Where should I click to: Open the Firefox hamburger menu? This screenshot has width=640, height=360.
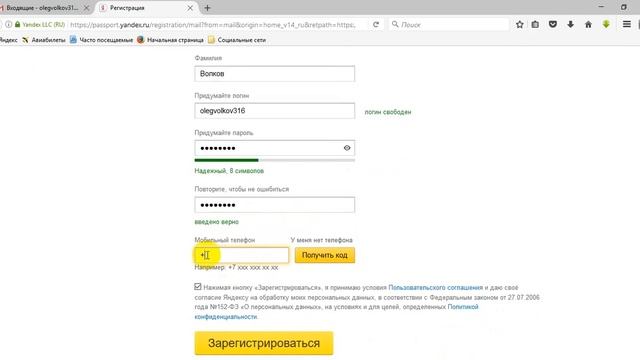627,24
